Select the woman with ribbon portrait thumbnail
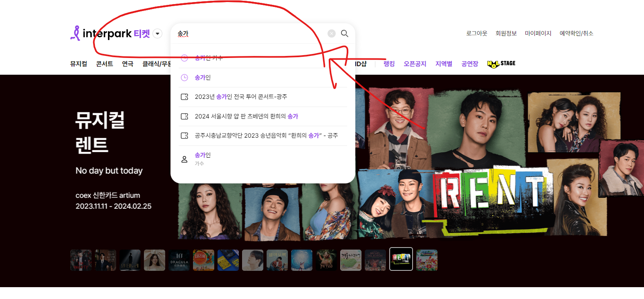 pyautogui.click(x=155, y=260)
